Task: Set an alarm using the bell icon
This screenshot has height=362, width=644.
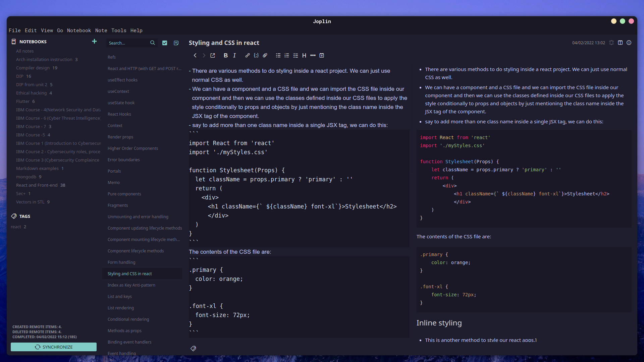Action: tap(611, 43)
